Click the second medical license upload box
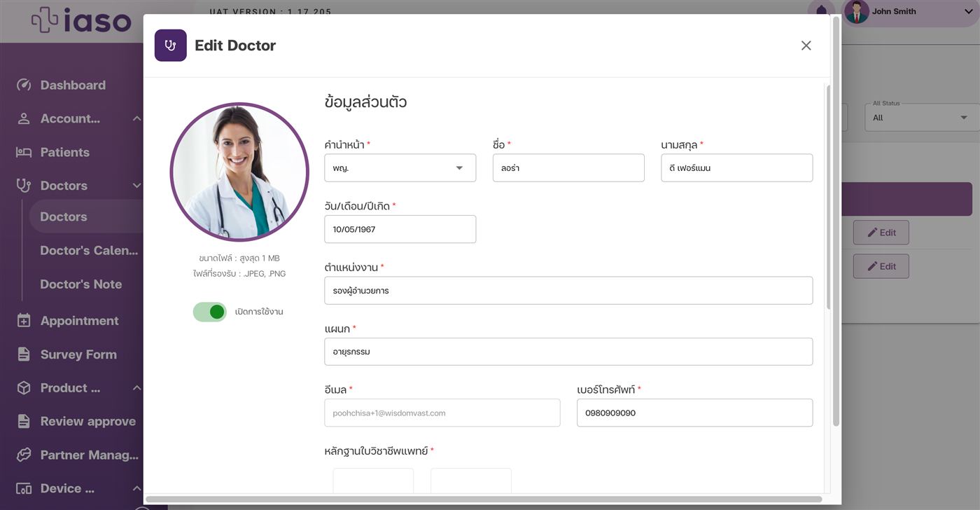This screenshot has height=510, width=980. pyautogui.click(x=471, y=481)
